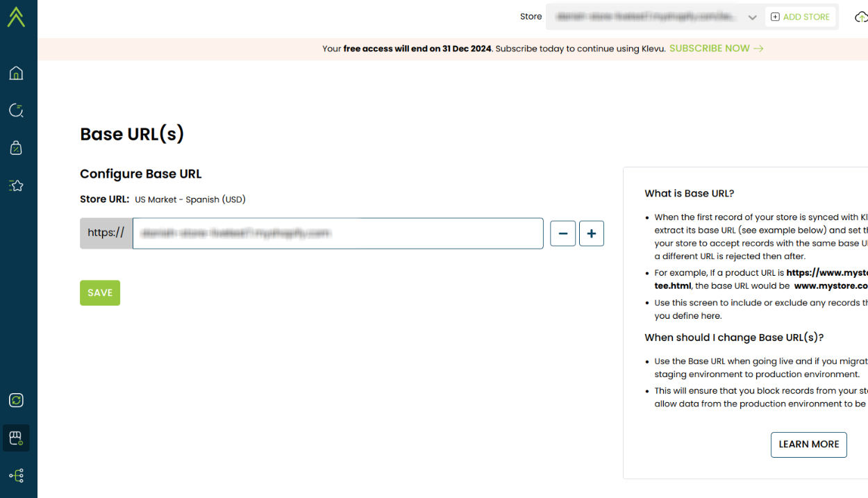868x498 pixels.
Task: Add another base URL with plus button
Action: tap(592, 233)
